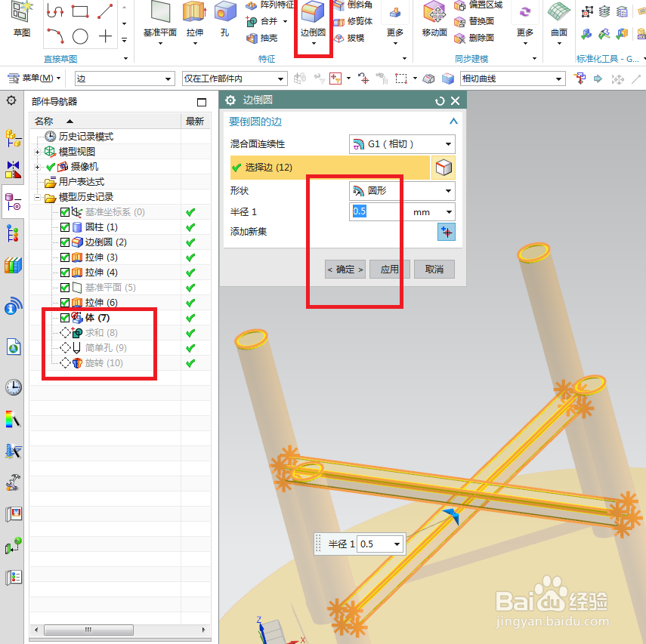Click the 删除面 delete face tool
Image resolution: width=646 pixels, height=644 pixels.
(x=474, y=38)
